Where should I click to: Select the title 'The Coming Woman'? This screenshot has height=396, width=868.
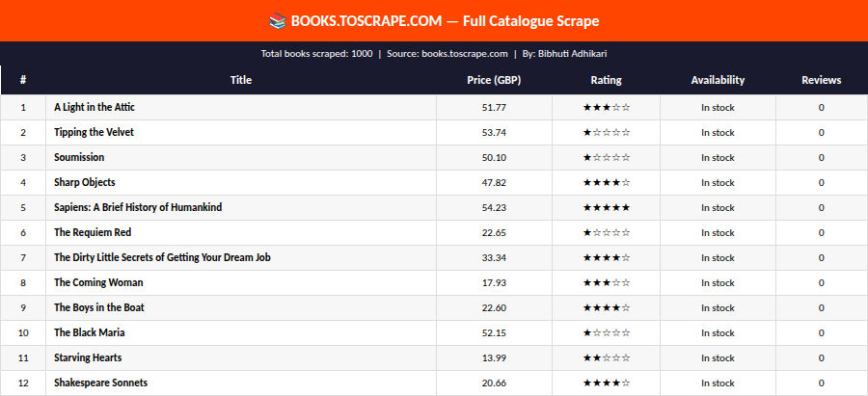click(98, 282)
